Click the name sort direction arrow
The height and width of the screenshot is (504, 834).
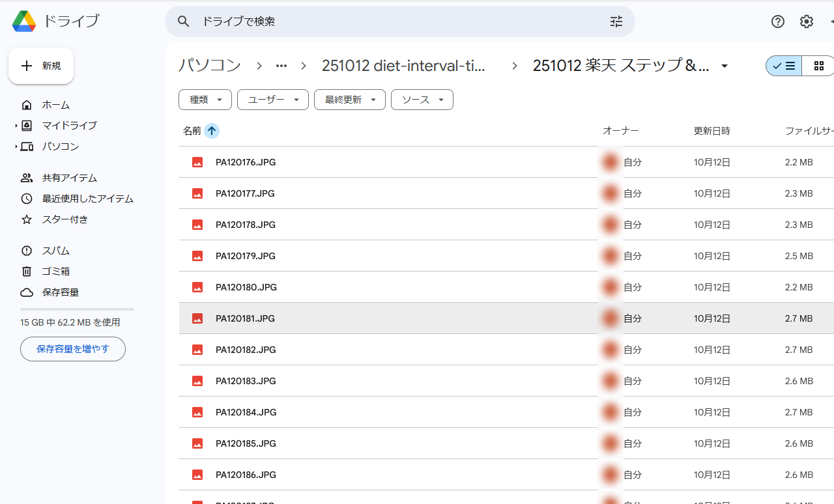pyautogui.click(x=212, y=131)
